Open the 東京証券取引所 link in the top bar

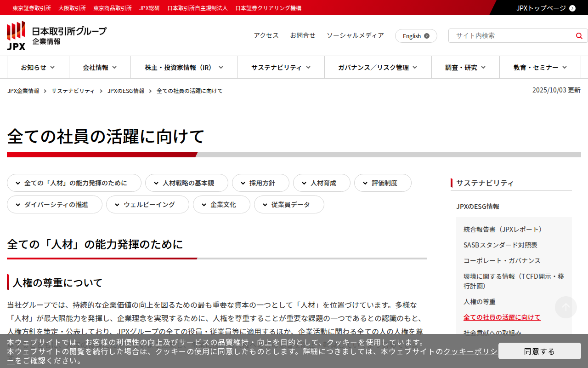tap(32, 8)
